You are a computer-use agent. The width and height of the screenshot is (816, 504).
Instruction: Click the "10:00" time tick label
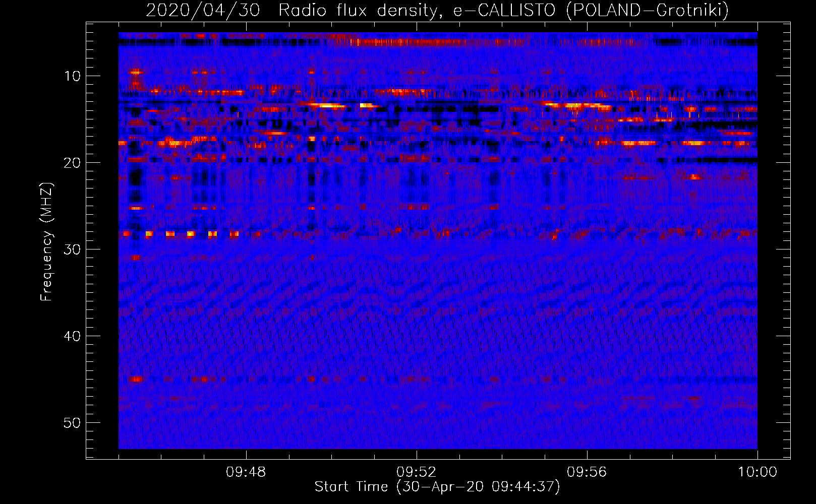(x=757, y=472)
